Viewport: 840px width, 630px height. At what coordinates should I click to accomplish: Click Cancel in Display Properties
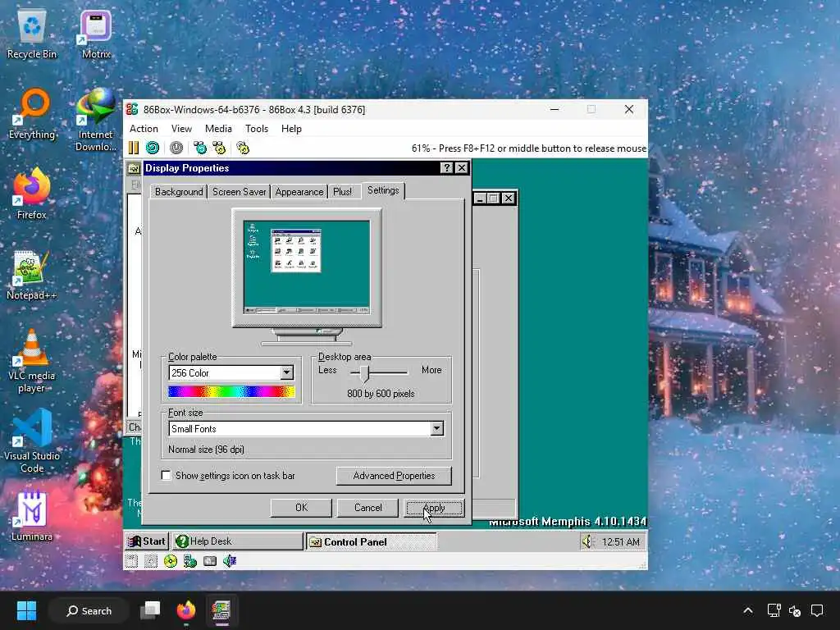click(367, 507)
